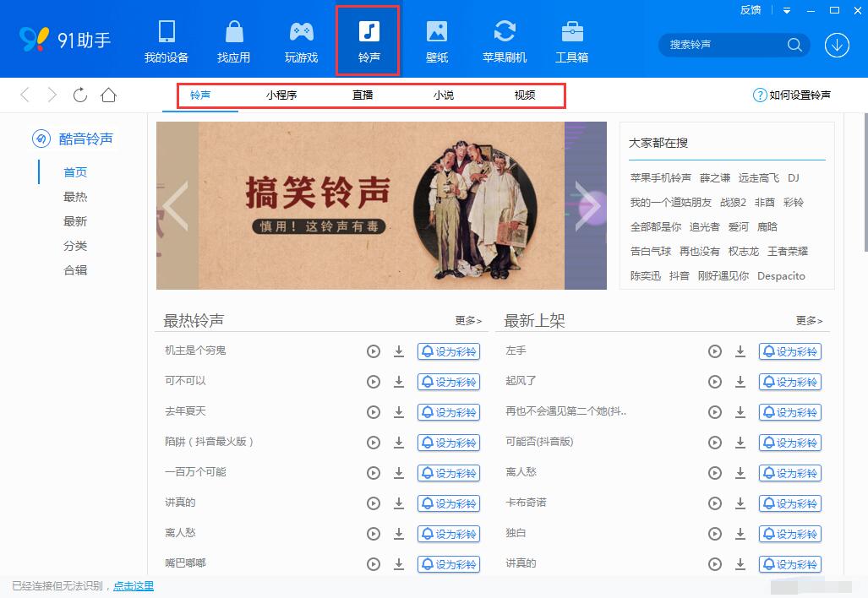This screenshot has height=598, width=868.
Task: Open 更多 under 最热铃声
Action: click(467, 320)
